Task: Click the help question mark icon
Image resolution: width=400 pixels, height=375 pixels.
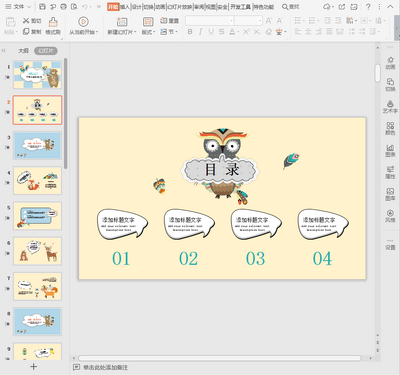Action: click(368, 7)
